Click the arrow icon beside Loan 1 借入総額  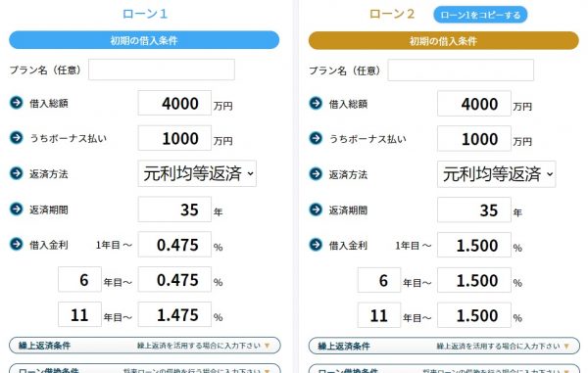click(x=16, y=102)
